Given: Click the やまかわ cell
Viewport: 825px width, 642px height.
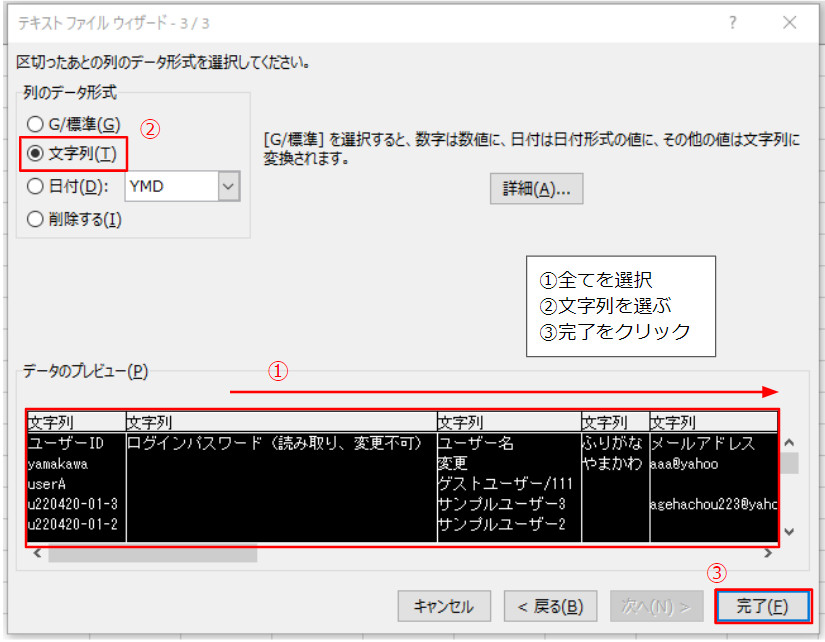Looking at the screenshot, I should pyautogui.click(x=612, y=464).
